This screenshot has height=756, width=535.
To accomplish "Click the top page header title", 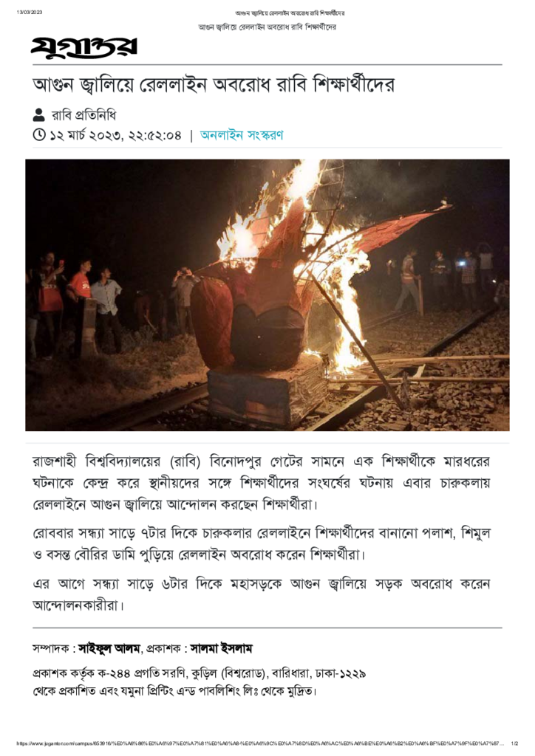I will click(x=290, y=13).
